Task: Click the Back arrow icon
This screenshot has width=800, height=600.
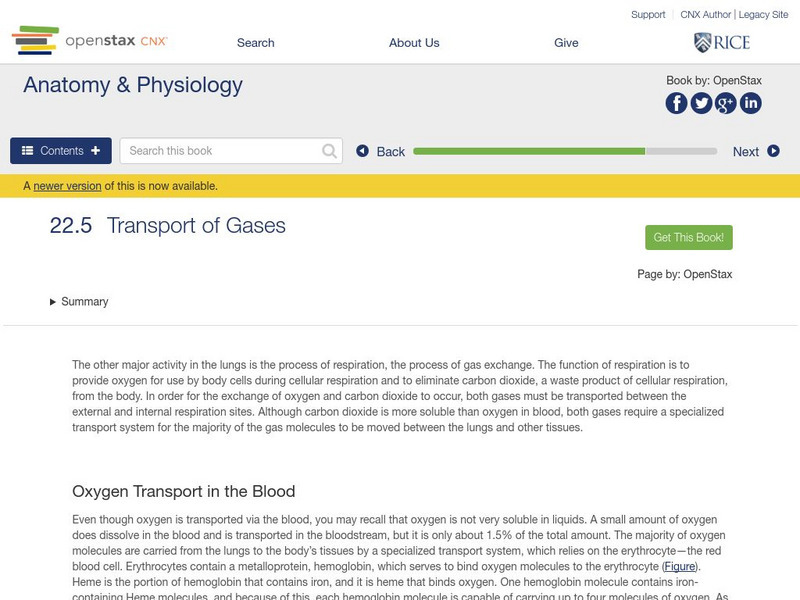Action: pyautogui.click(x=363, y=151)
